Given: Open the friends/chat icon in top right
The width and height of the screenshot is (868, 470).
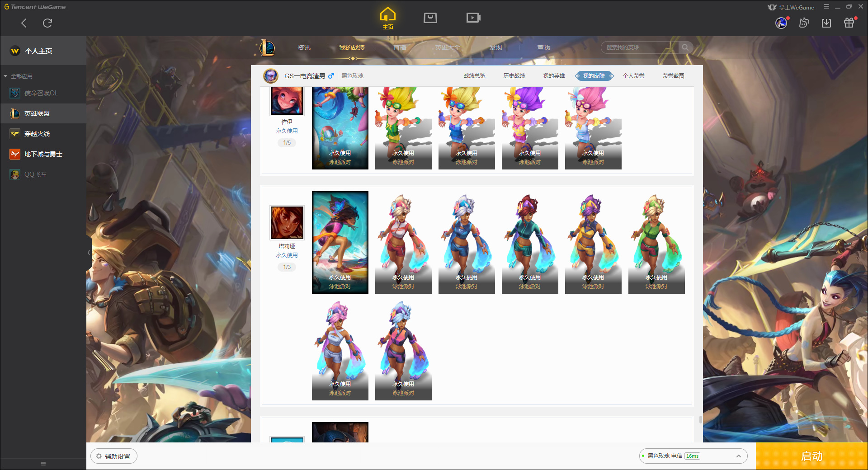Looking at the screenshot, I should [804, 23].
